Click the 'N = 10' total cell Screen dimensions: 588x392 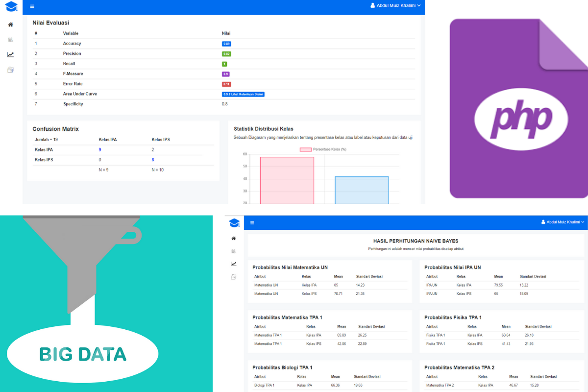pyautogui.click(x=158, y=170)
